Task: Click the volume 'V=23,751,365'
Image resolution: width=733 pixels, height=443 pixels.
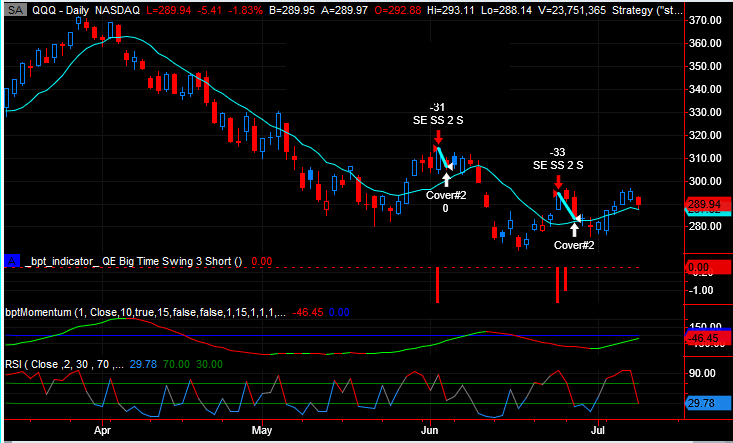Action: click(574, 10)
